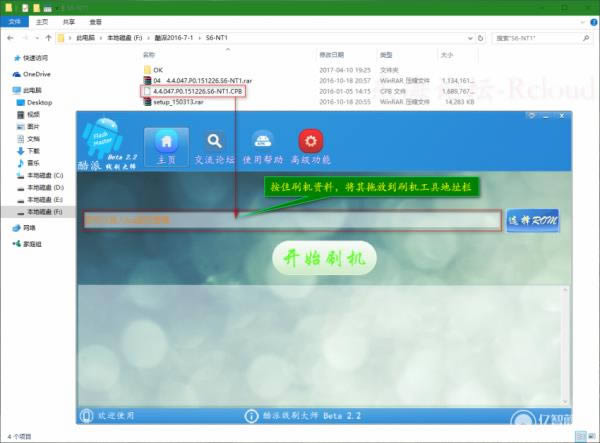Sort files by 名称 column header
This screenshot has height=443, width=600.
(149, 56)
